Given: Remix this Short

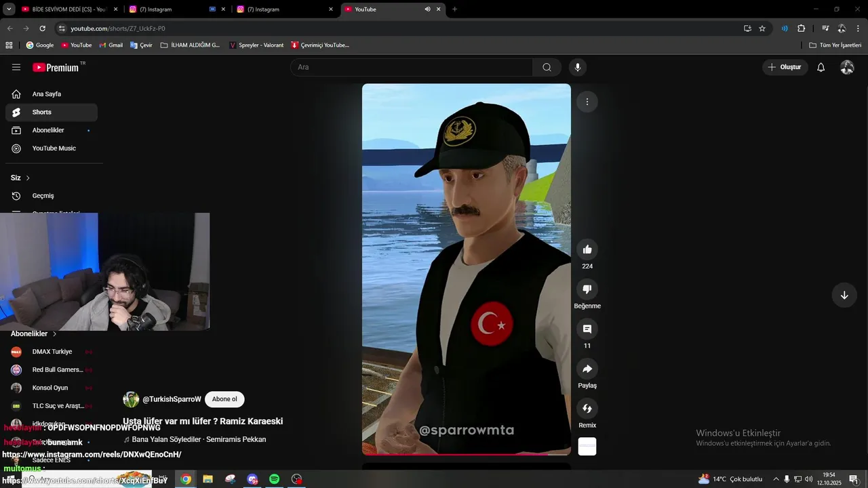Looking at the screenshot, I should tap(587, 409).
